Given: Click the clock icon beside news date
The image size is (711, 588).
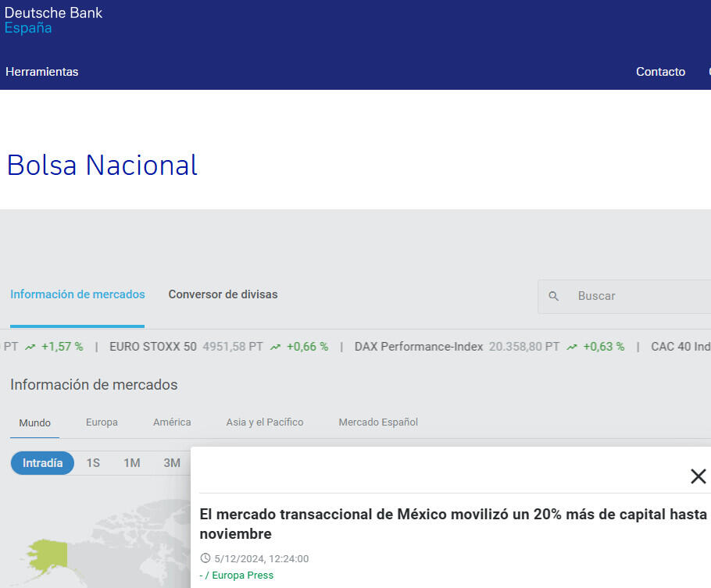Looking at the screenshot, I should click(x=205, y=558).
